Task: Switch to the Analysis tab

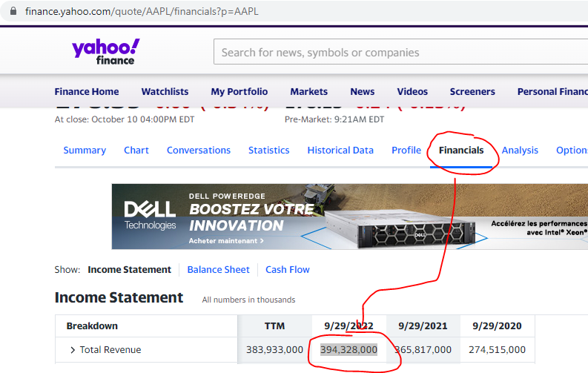Action: [520, 151]
